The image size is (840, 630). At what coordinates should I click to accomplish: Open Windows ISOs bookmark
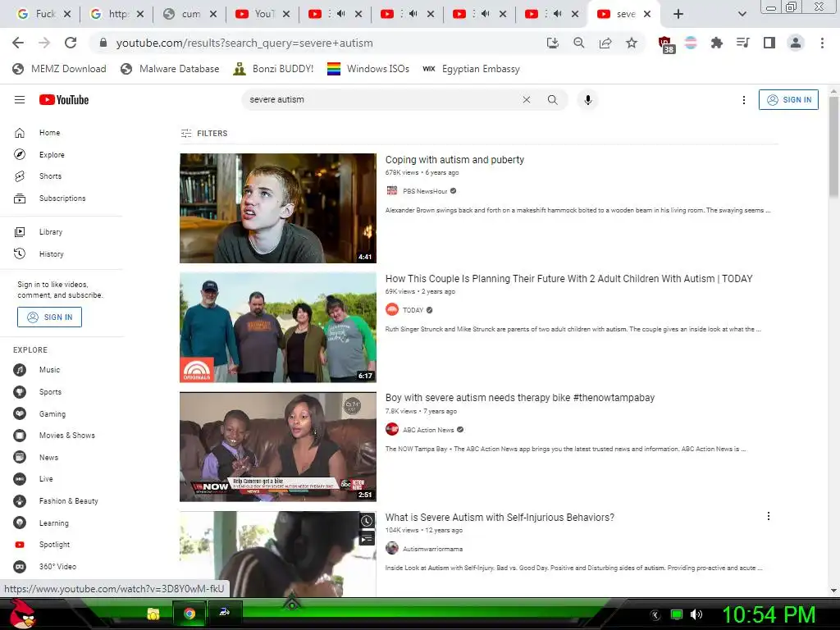pos(368,69)
